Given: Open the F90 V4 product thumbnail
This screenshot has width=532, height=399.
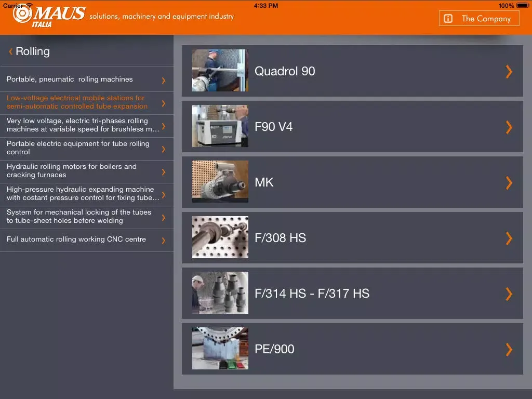Looking at the screenshot, I should (220, 126).
